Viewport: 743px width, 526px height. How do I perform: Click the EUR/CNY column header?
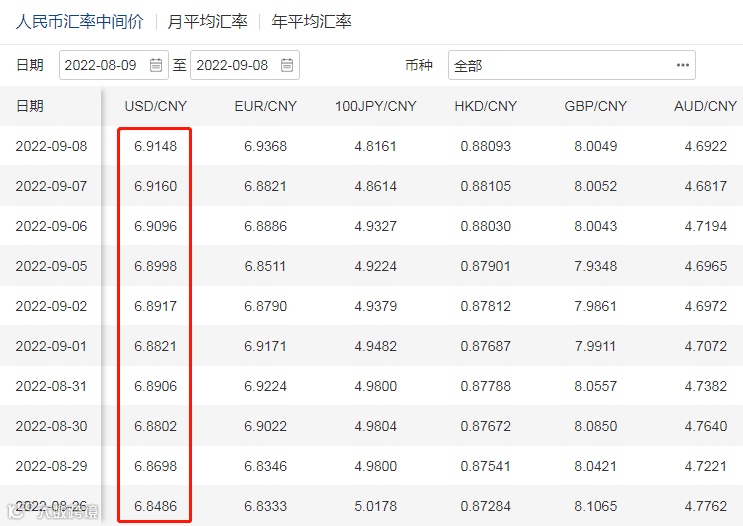[265, 106]
